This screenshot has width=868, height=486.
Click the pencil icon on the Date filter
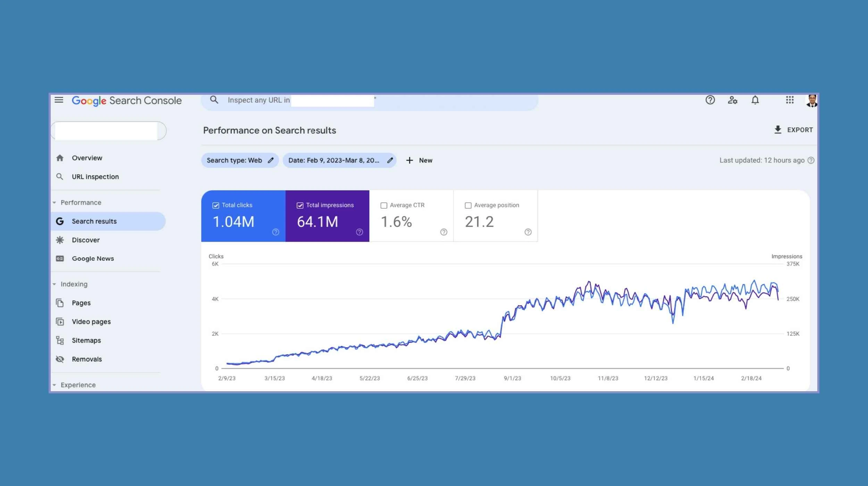(x=390, y=160)
